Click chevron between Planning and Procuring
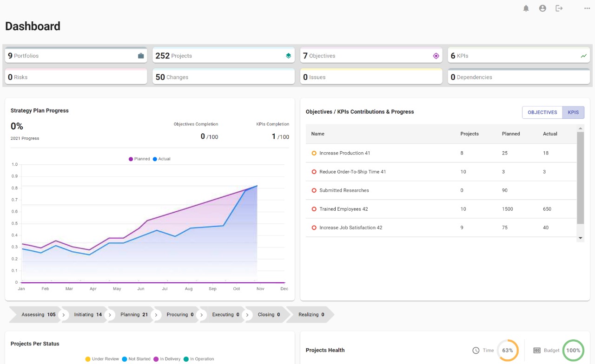 156,315
